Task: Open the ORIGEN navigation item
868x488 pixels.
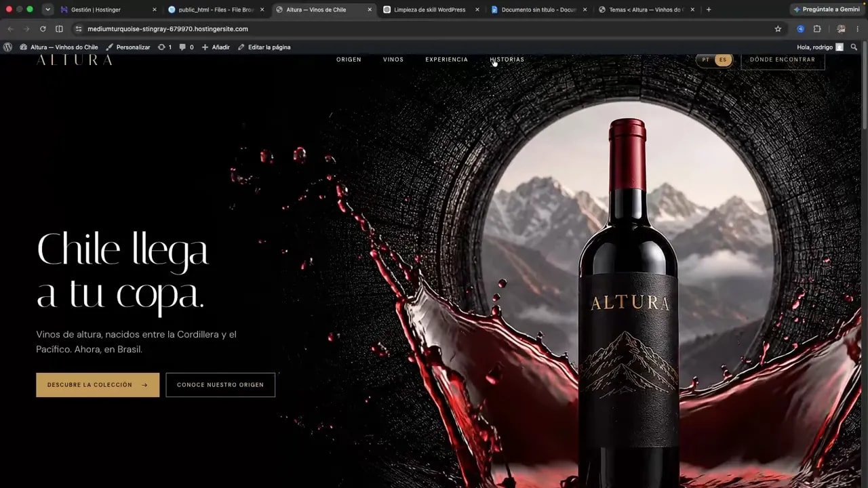Action: (349, 60)
